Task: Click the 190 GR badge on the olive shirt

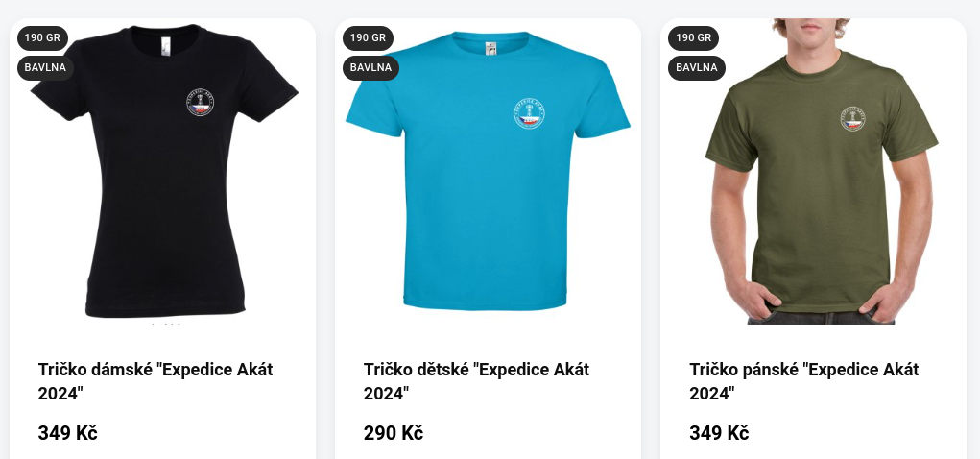Action: 694,38
